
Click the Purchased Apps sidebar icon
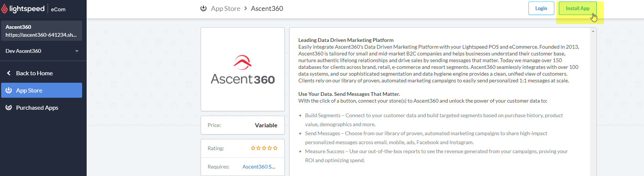coord(9,107)
